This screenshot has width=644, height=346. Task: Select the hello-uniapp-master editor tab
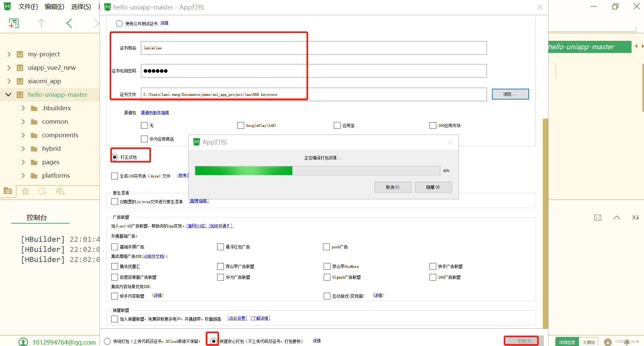point(589,47)
